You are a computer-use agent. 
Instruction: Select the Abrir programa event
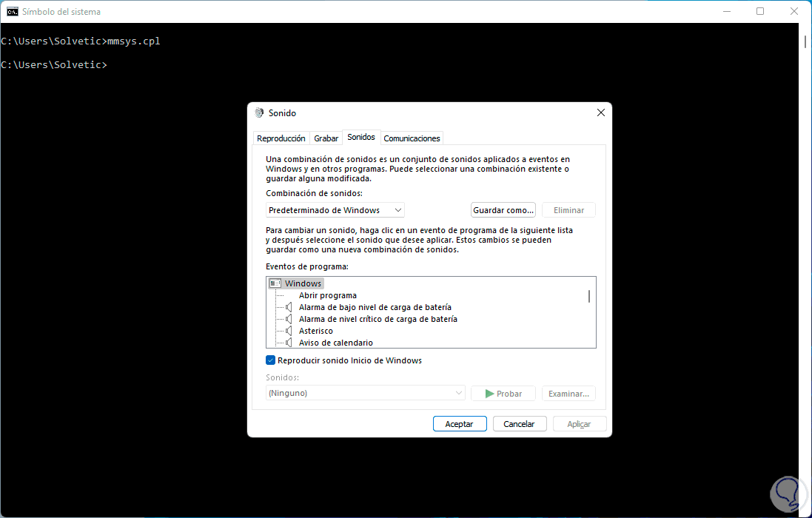coord(328,295)
